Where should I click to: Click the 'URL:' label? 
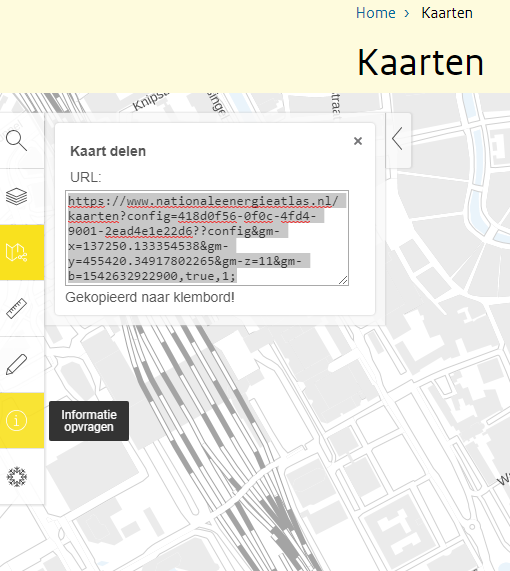pos(86,177)
